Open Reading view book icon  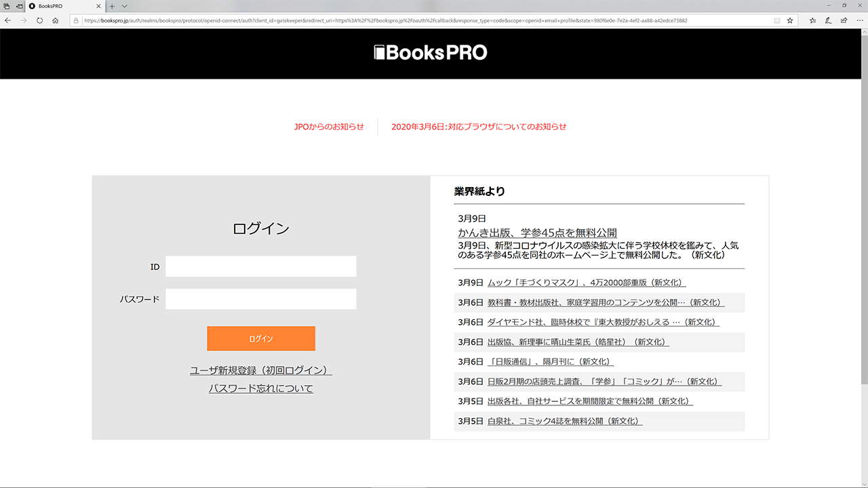tap(776, 20)
